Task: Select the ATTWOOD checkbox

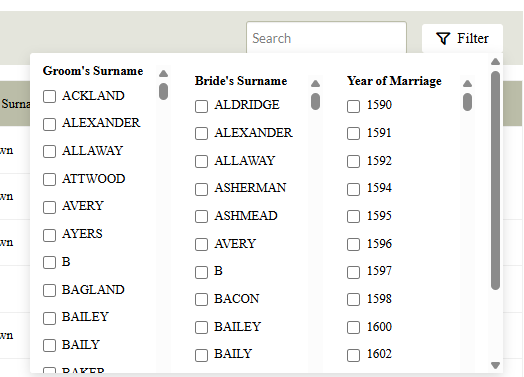Action: pos(49,179)
